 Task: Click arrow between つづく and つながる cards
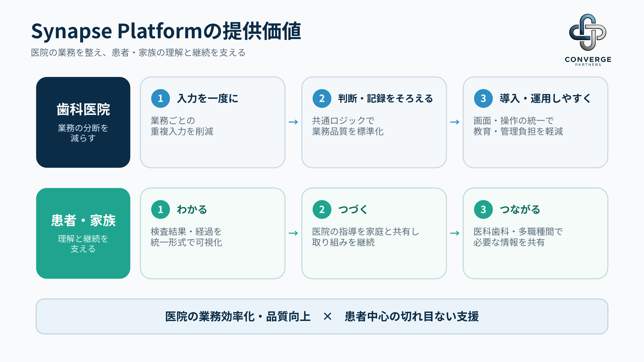[455, 233]
